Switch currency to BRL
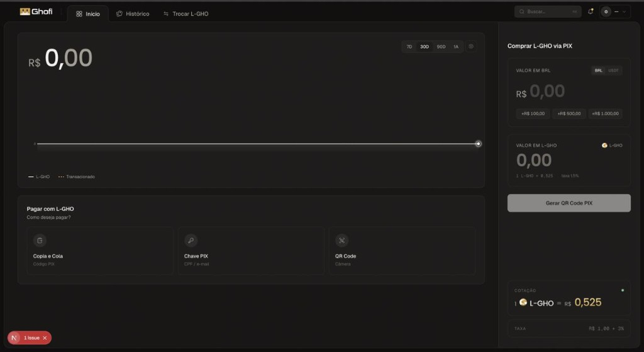This screenshot has width=644, height=352. pyautogui.click(x=599, y=71)
